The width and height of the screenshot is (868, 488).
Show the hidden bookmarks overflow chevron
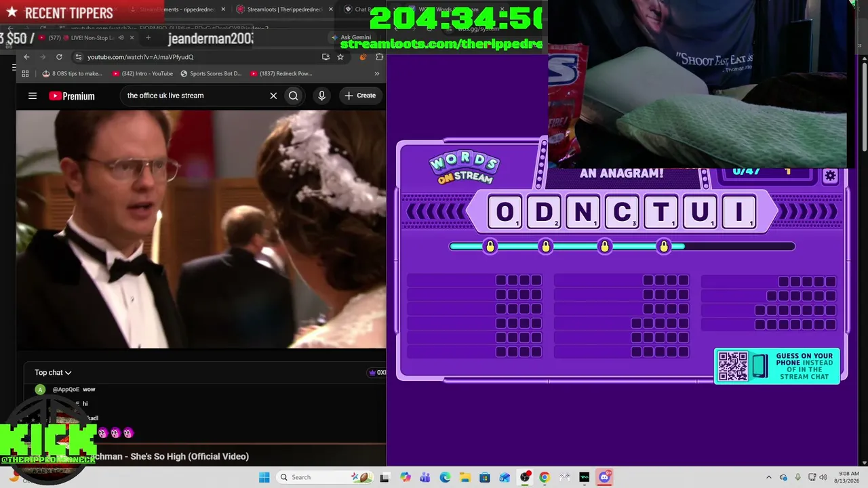point(378,74)
